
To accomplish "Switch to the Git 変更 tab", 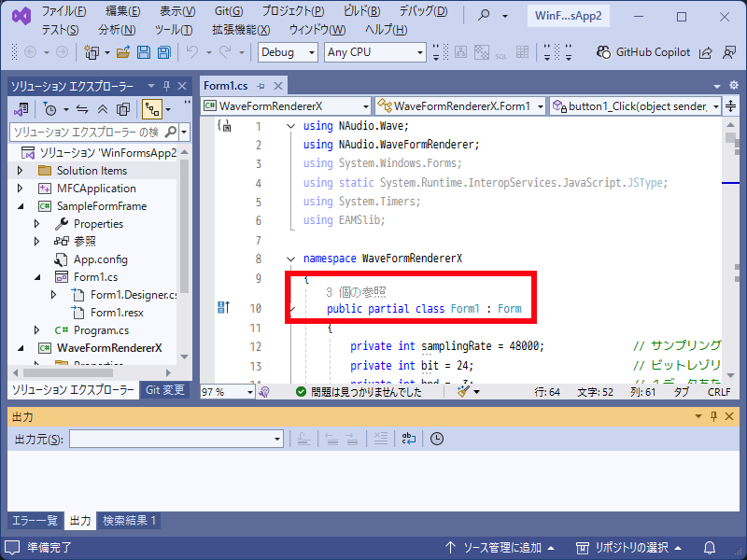I will point(165,390).
